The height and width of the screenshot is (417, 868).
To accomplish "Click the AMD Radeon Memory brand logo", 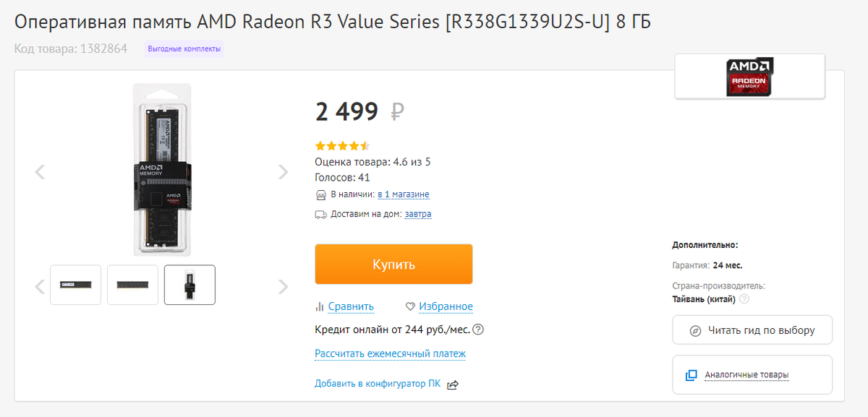I will pos(749,76).
